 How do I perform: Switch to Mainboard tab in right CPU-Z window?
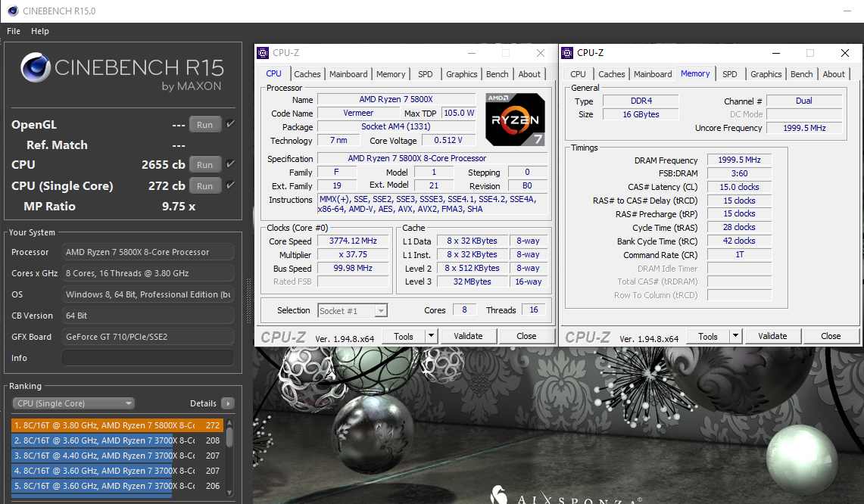[x=653, y=74]
